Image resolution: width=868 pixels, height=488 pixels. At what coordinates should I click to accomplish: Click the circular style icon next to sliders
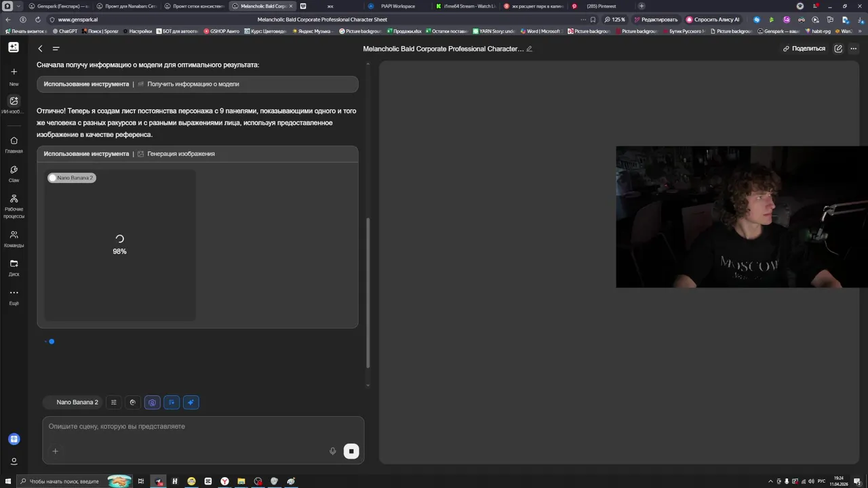coord(132,403)
